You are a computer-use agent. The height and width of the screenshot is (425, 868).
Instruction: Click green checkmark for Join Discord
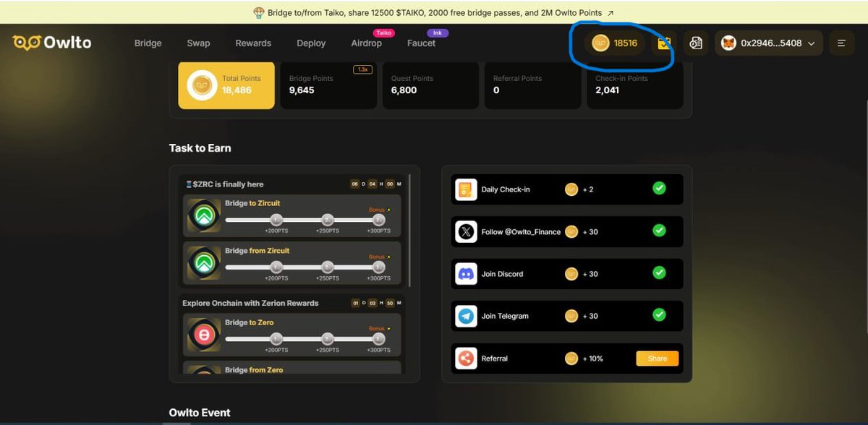coord(659,272)
